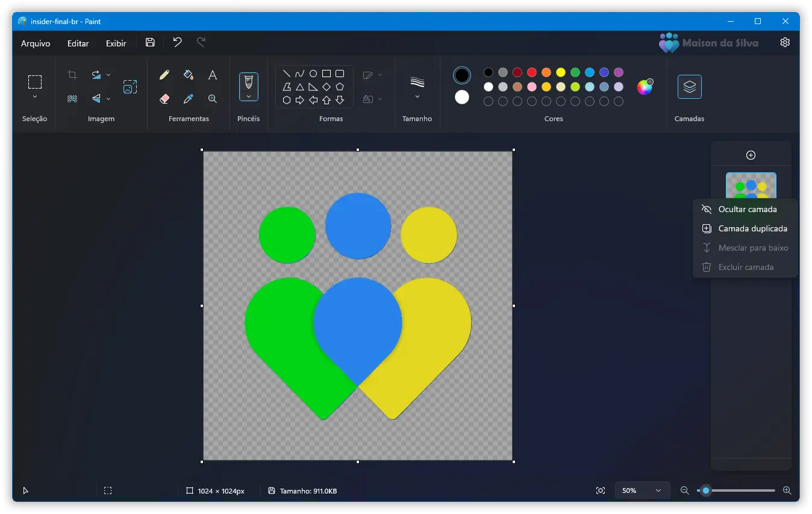The width and height of the screenshot is (812, 514).
Task: Pick the red color swatch
Action: [532, 73]
